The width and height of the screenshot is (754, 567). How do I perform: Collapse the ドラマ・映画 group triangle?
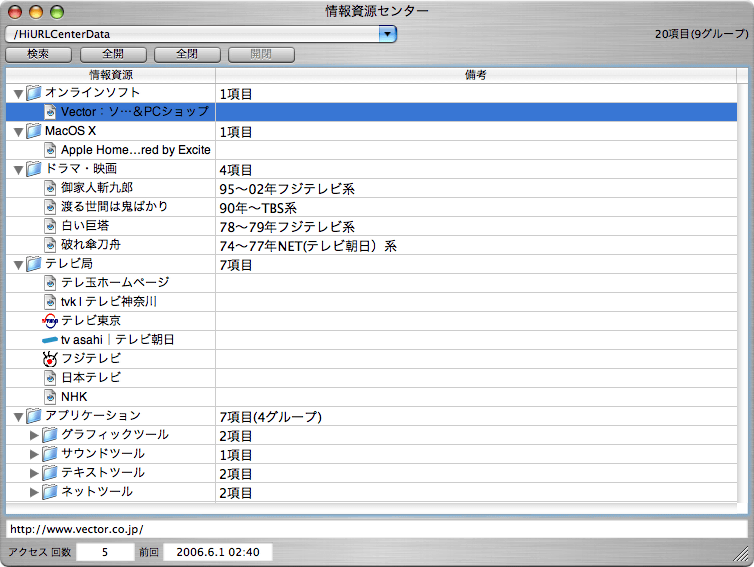(x=18, y=170)
